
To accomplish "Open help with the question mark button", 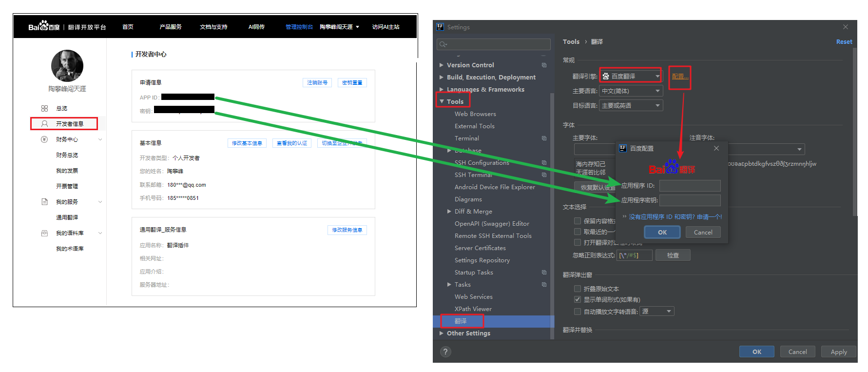I will [x=445, y=352].
